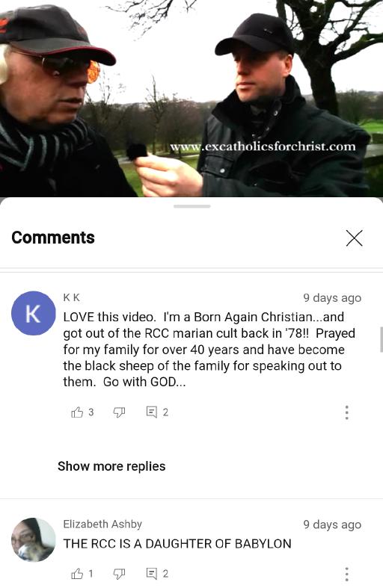Screen dimensions: 383x588
Task: Like Elizabeth Ashby's comment
Action: tap(77, 573)
